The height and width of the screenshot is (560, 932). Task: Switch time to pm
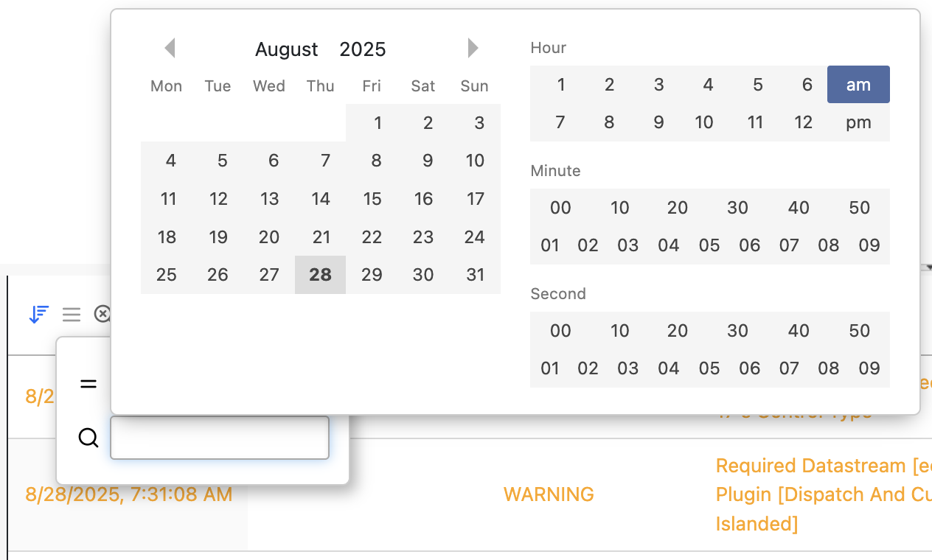858,122
